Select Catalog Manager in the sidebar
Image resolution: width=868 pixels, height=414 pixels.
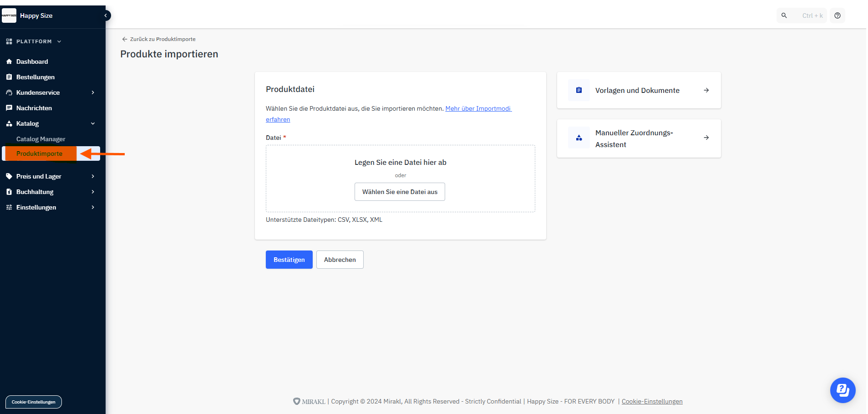click(41, 139)
